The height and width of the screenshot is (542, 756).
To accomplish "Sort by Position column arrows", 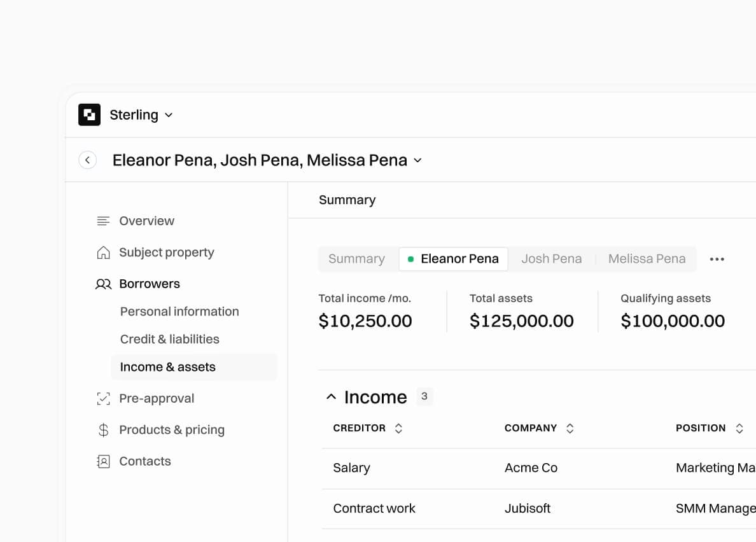I will (x=739, y=428).
